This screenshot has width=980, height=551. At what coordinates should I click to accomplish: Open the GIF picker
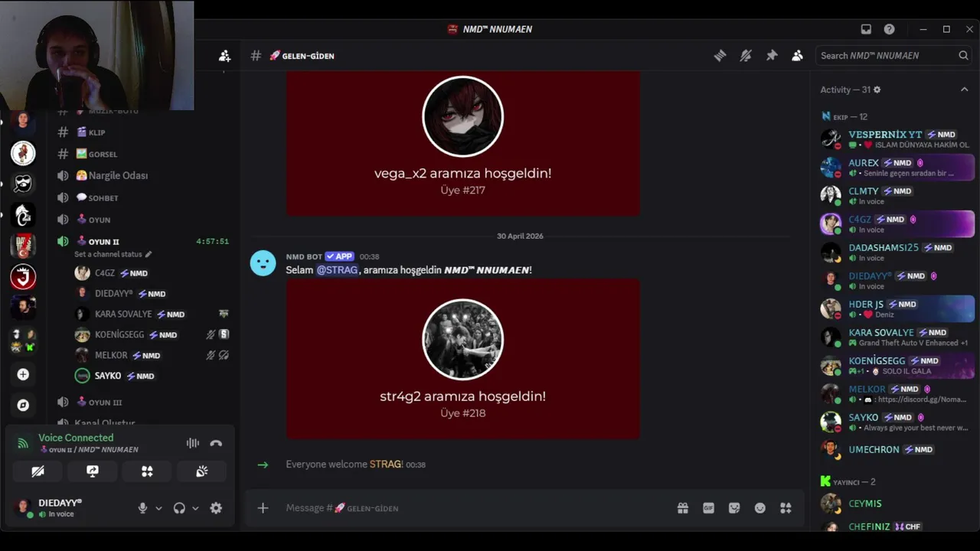point(708,508)
